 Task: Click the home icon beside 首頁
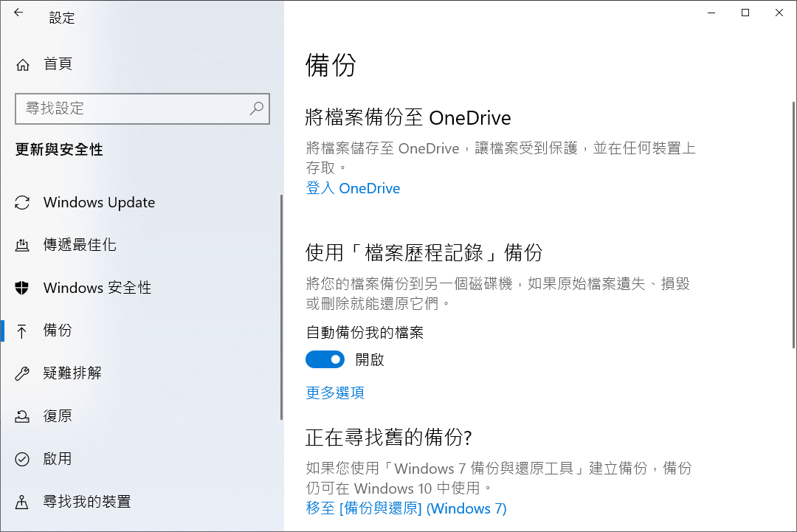click(23, 64)
